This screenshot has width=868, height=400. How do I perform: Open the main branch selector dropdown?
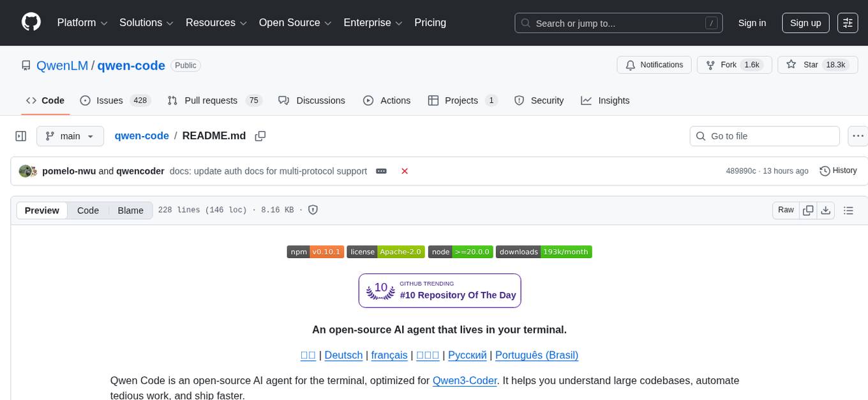point(70,135)
